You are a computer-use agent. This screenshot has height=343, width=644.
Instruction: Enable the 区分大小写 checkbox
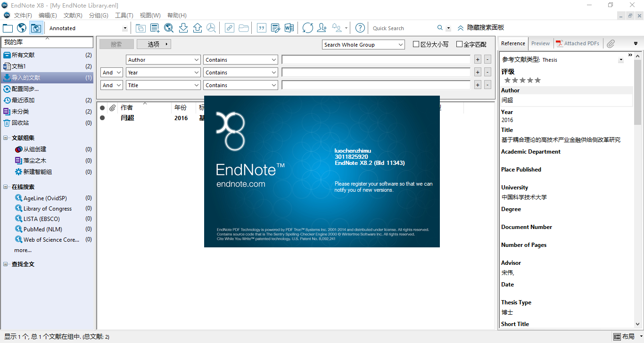pos(416,44)
